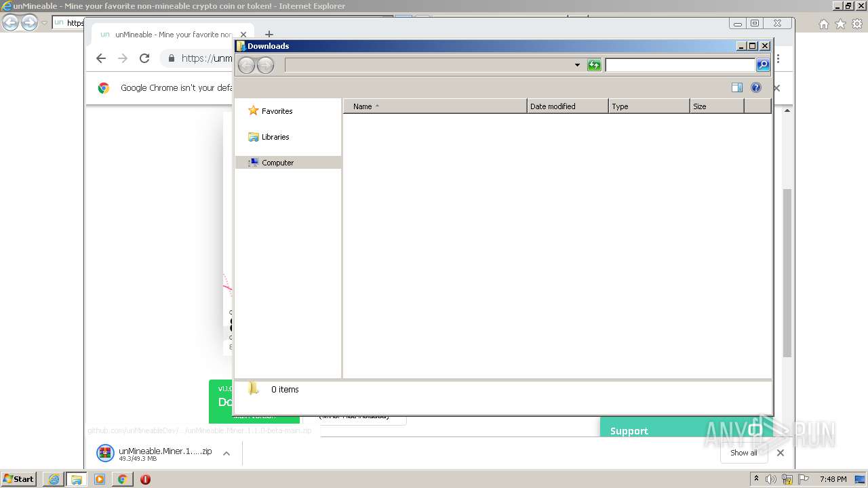The width and height of the screenshot is (868, 488).
Task: Open the help icon in Downloads window
Action: coord(756,87)
